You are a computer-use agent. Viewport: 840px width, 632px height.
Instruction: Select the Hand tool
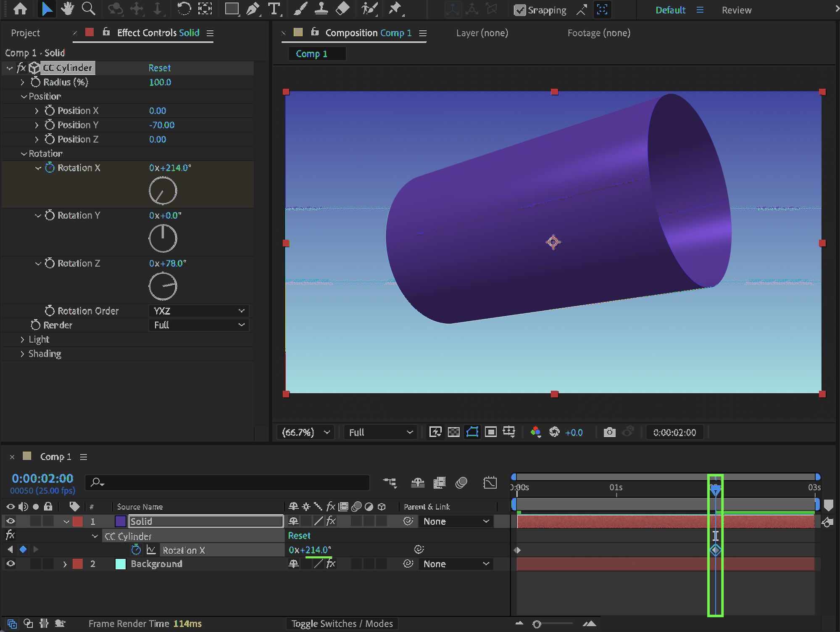click(x=67, y=9)
